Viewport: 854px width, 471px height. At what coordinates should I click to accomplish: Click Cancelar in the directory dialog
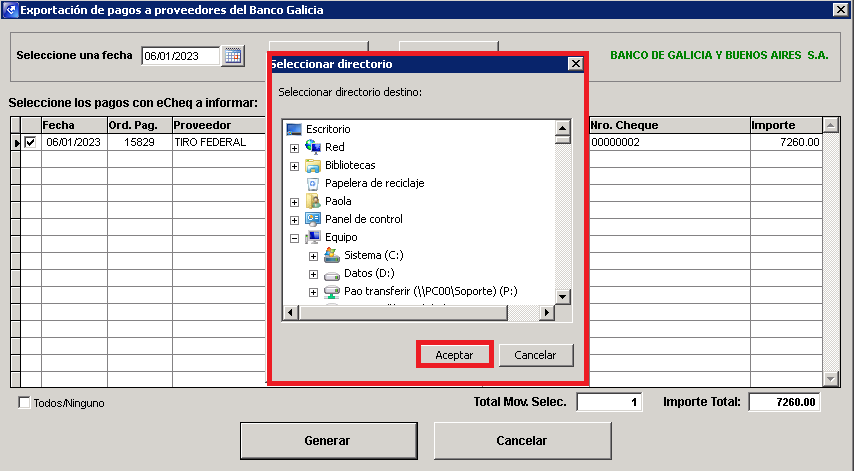coord(536,355)
